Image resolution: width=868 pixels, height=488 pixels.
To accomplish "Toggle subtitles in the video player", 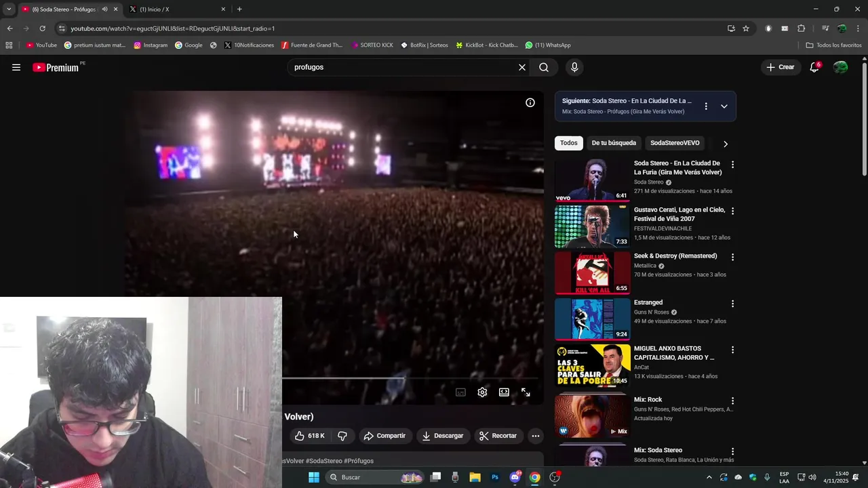I will [460, 392].
